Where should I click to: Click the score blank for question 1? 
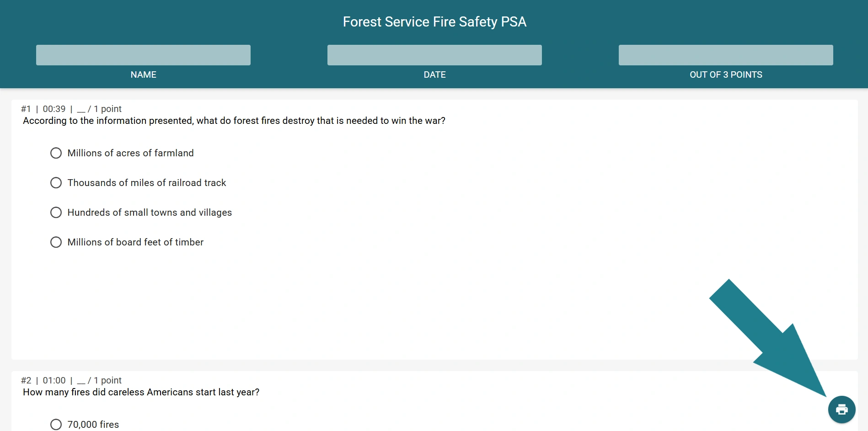[81, 110]
